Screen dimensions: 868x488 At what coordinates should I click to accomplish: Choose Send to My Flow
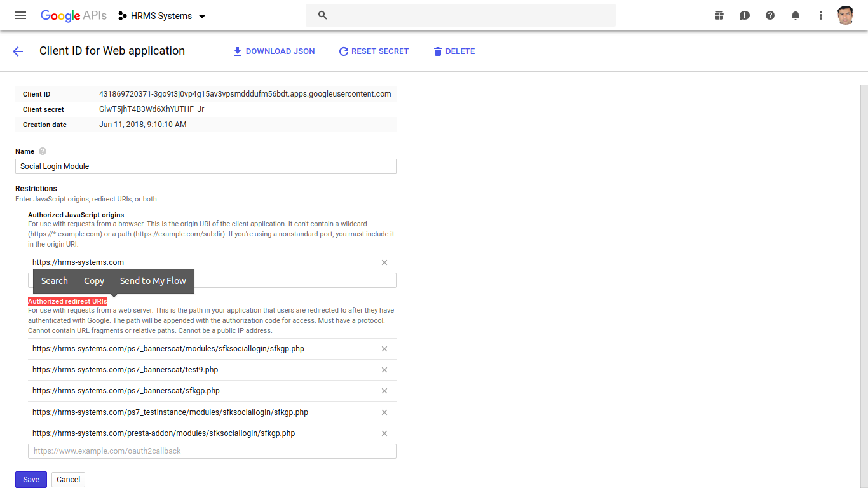(x=153, y=281)
